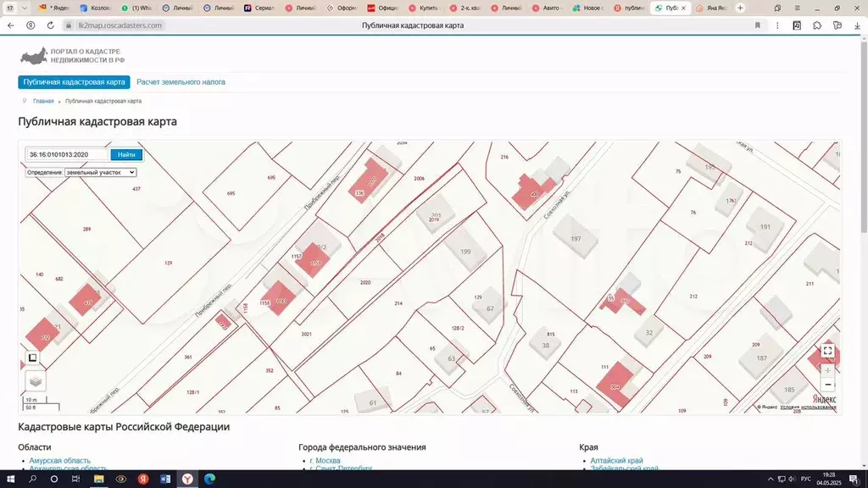
Task: Click land parcel labeled 289 on map
Action: [87, 229]
